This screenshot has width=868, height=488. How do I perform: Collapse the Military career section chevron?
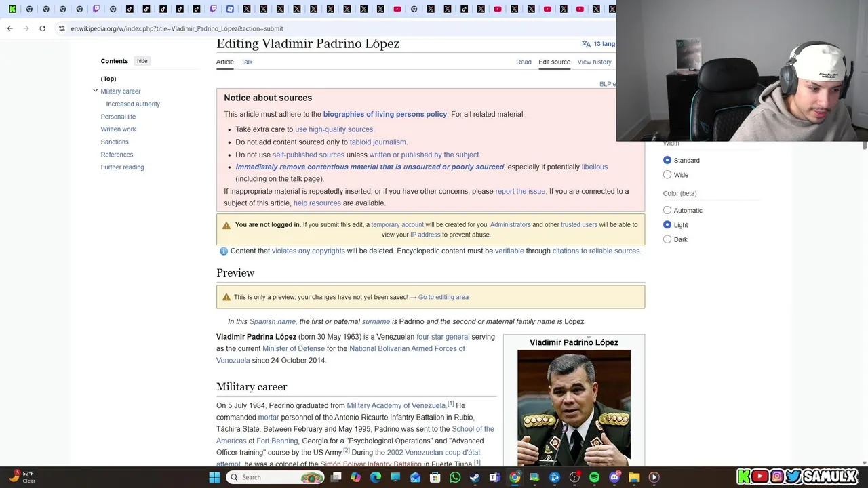coord(95,91)
